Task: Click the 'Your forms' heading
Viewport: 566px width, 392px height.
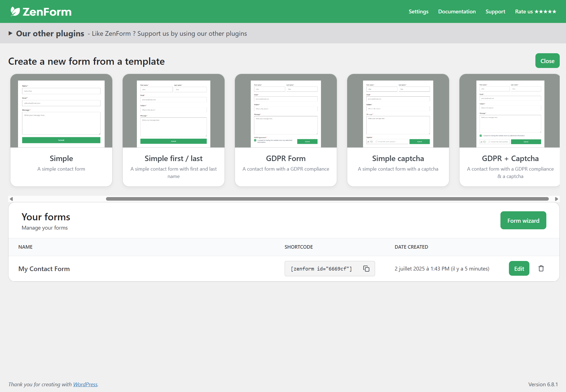Action: pos(46,217)
